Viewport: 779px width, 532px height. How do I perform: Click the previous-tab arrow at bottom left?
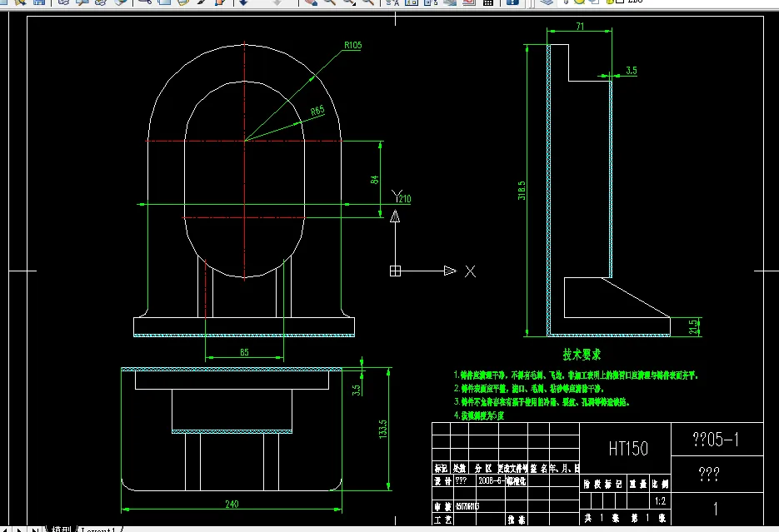(6, 529)
